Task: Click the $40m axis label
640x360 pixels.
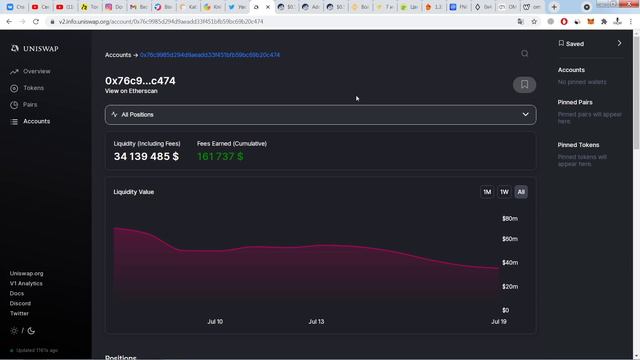Action: click(510, 262)
